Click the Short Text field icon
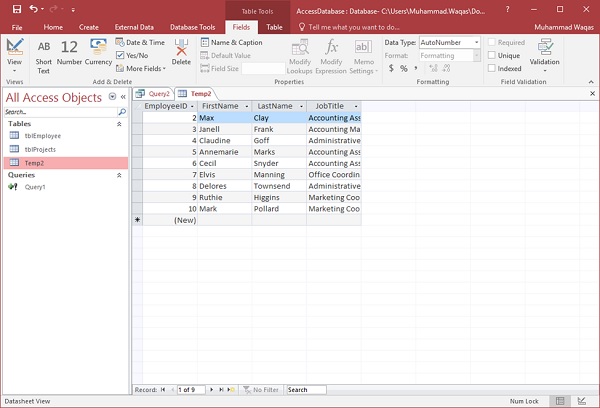The height and width of the screenshot is (408, 600). pos(44,53)
